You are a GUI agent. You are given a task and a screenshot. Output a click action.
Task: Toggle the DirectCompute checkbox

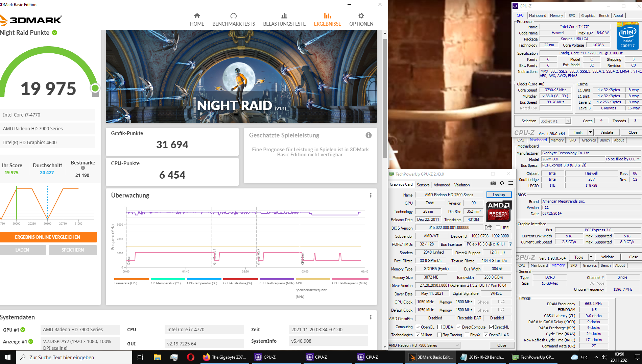tap(459, 327)
